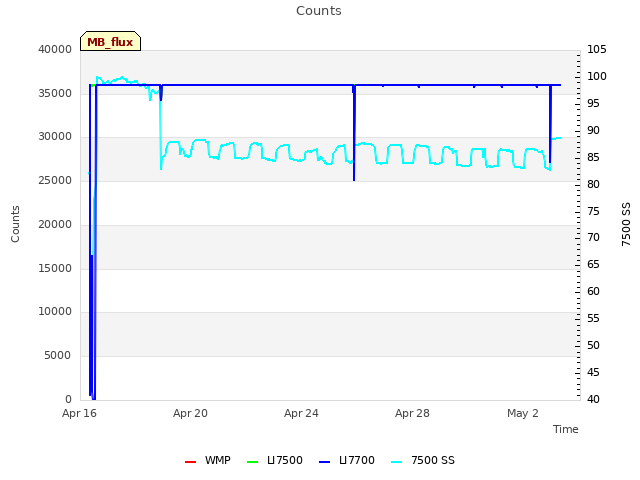Click the 'Apr 28' date tick label
This screenshot has width=640, height=480.
412,413
